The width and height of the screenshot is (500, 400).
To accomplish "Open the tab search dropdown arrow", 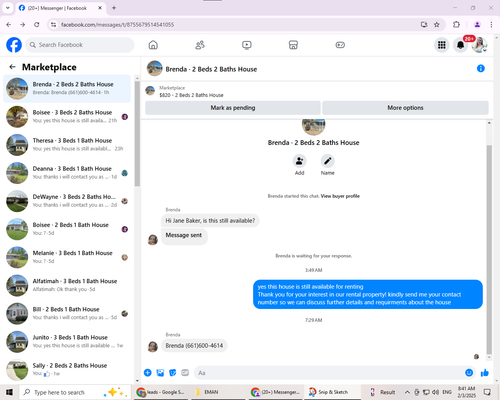I will pos(8,8).
